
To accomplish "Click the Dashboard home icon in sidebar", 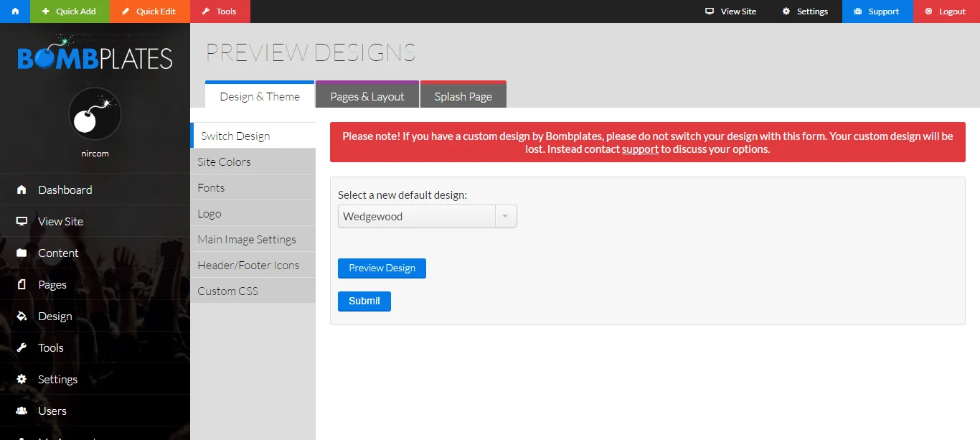I will 22,189.
